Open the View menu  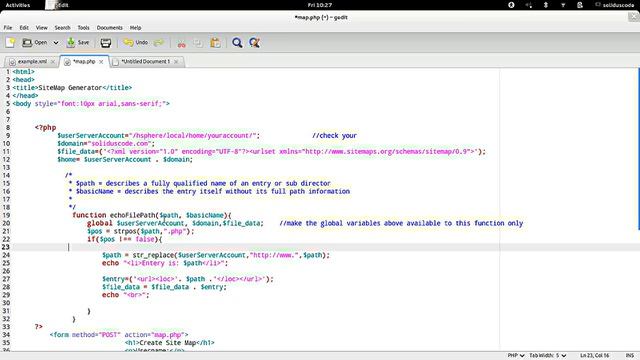point(42,28)
